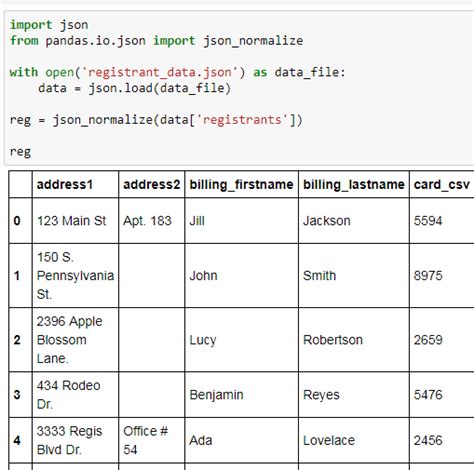This screenshot has height=470, width=474.
Task: Click row index 0 in the table
Action: (x=17, y=221)
